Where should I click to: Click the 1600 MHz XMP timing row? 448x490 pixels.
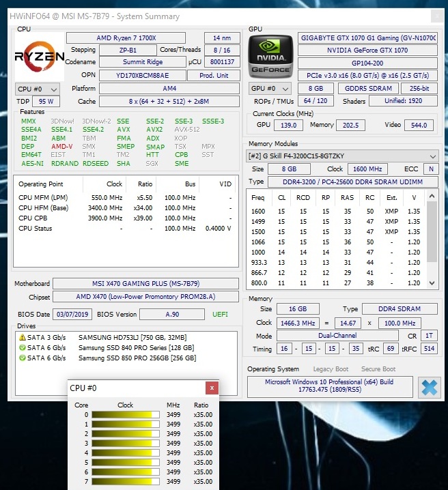click(x=337, y=212)
